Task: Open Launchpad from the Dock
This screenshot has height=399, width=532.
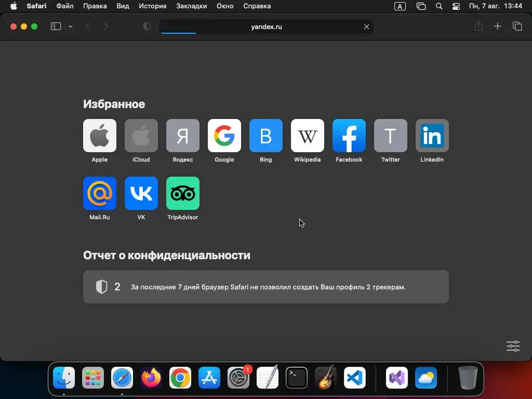Action: [93, 378]
